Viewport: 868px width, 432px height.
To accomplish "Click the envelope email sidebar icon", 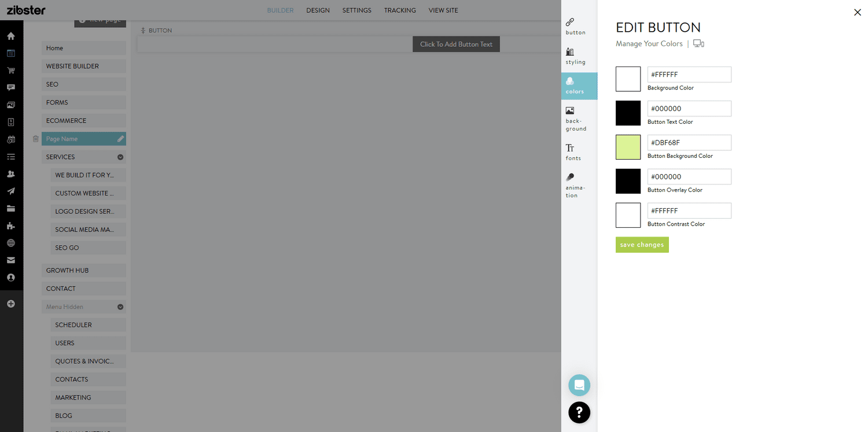I will (10, 260).
